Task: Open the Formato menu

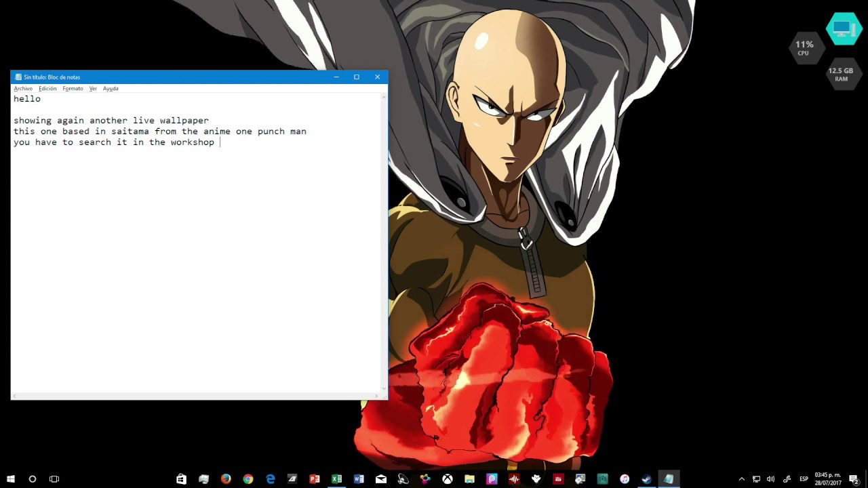Action: [73, 88]
